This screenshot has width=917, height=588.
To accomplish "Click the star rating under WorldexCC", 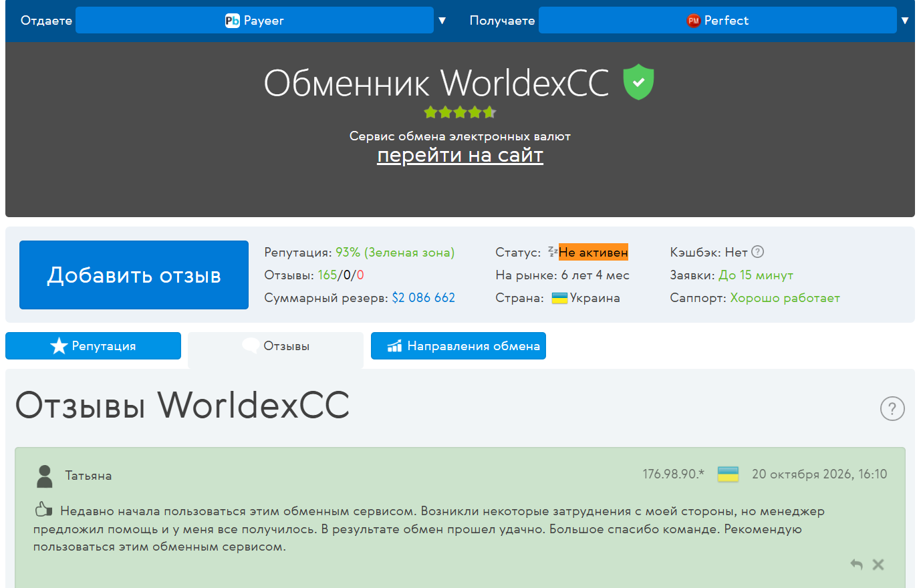I will tap(460, 112).
